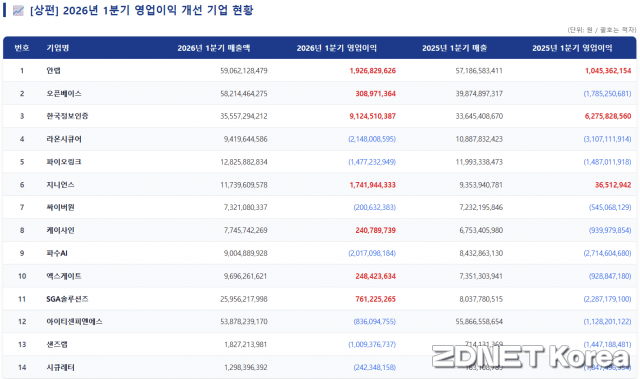
Task: Click the blue loss figure (1,477,232,949)
Action: 372,162
